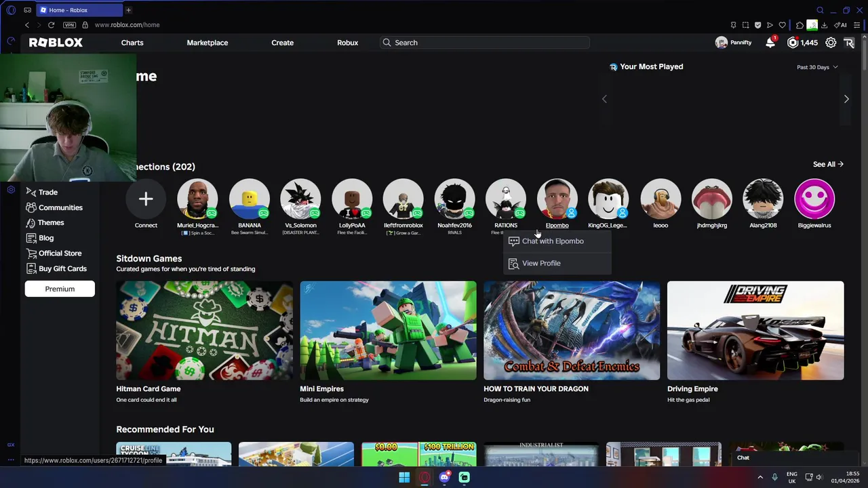Viewport: 868px width, 488px height.
Task: Open Hitman Card Game thumbnail
Action: 204,331
